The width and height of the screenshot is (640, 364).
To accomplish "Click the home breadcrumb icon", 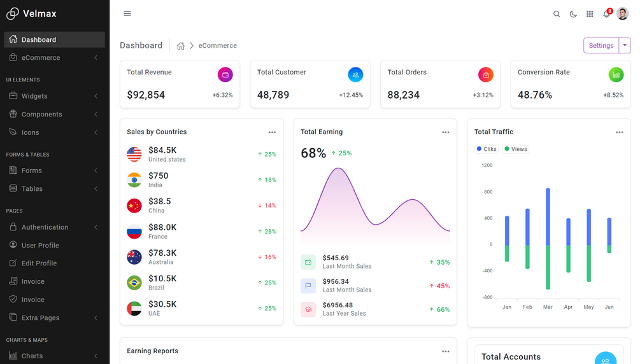I will pos(180,46).
